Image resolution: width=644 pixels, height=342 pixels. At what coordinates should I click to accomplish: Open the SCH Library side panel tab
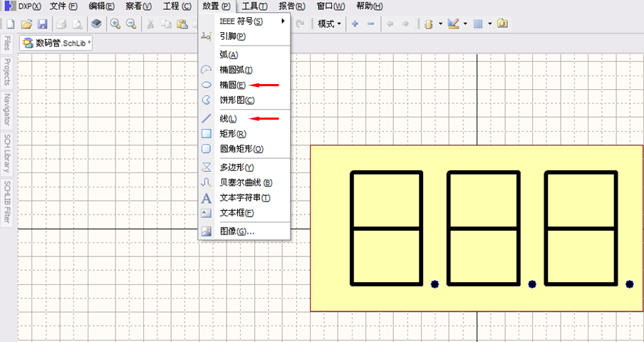pos(6,153)
